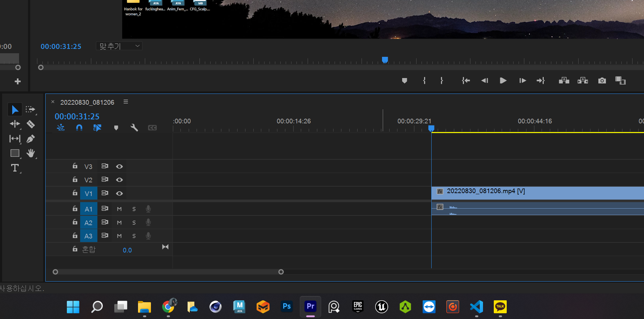The height and width of the screenshot is (319, 644).
Task: Click the Extract button
Action: [x=583, y=81]
